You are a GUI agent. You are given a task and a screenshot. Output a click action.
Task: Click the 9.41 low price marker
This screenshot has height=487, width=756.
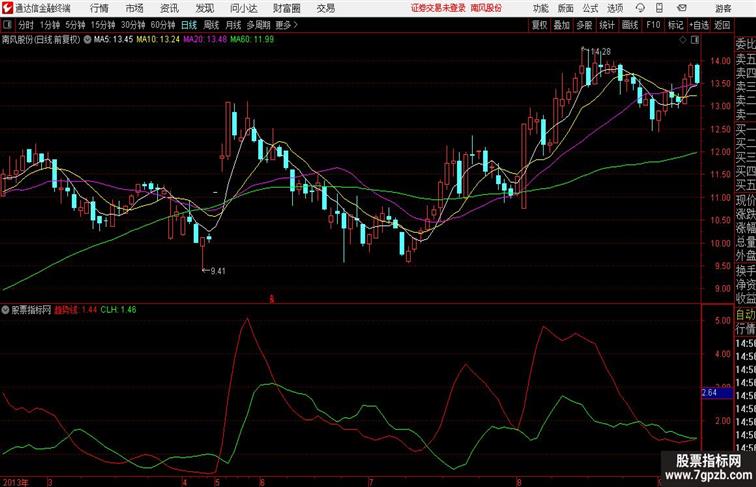click(214, 271)
